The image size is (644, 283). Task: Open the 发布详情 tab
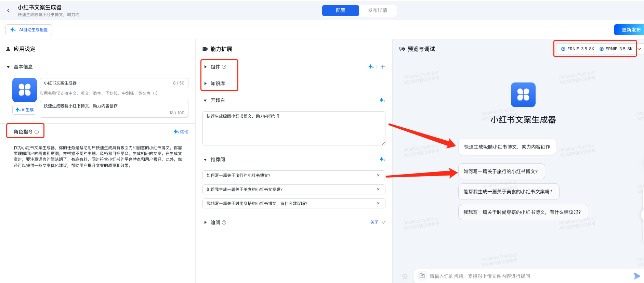[378, 11]
